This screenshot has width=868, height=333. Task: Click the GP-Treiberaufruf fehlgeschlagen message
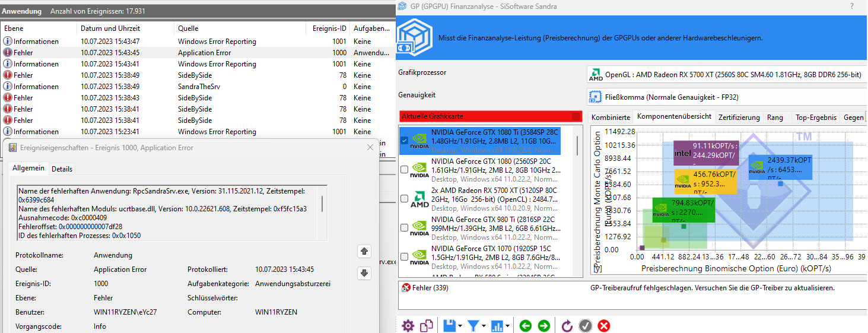click(x=713, y=288)
